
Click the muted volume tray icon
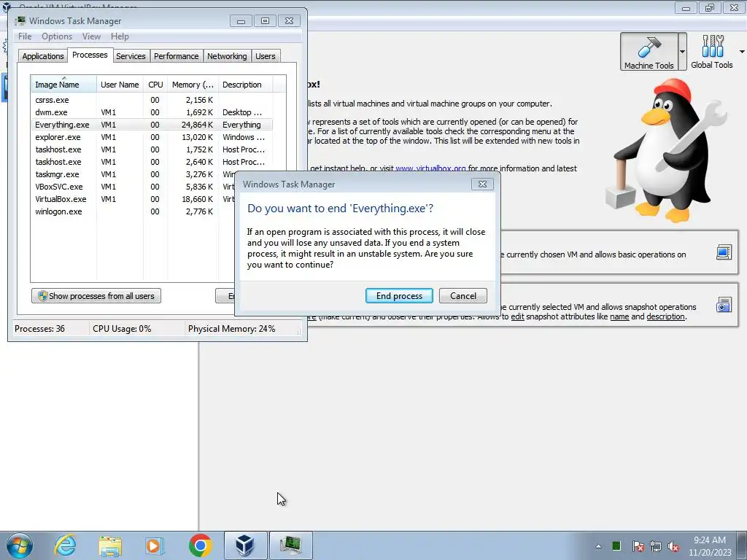click(x=673, y=546)
